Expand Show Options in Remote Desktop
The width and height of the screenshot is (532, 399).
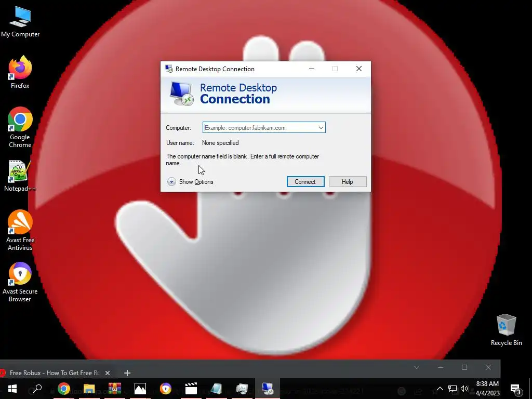(190, 182)
